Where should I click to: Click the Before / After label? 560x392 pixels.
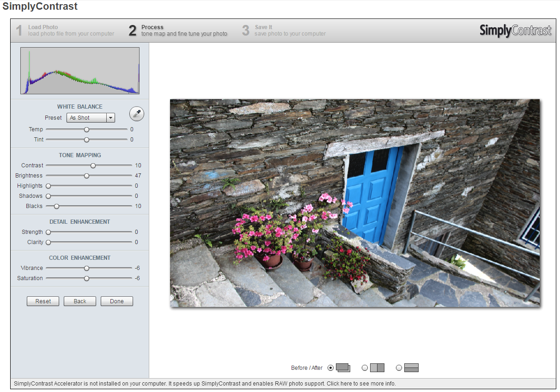coord(307,368)
